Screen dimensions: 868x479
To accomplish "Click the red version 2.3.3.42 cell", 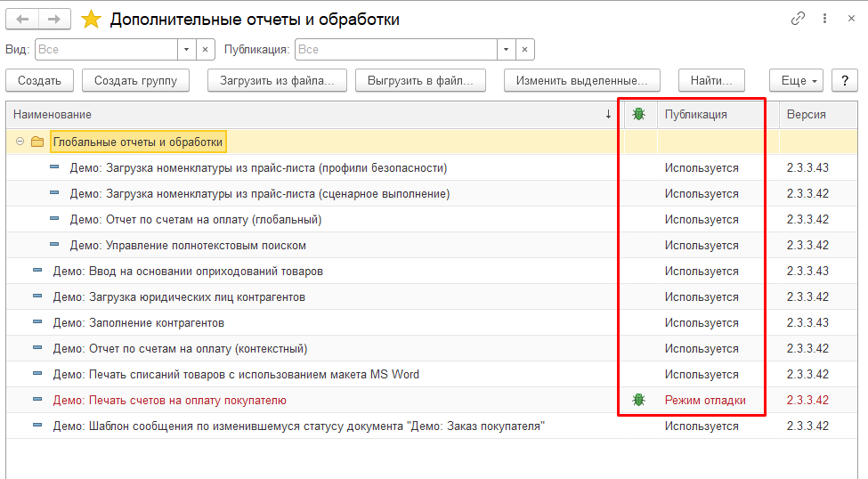I will click(807, 401).
